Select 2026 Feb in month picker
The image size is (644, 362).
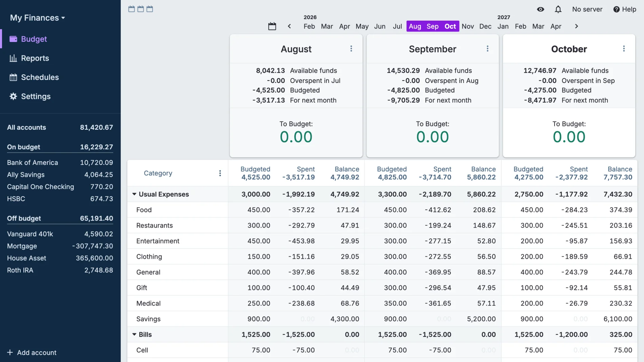click(309, 26)
